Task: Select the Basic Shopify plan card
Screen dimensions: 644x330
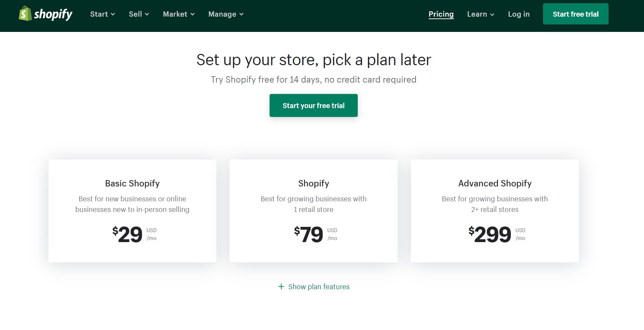Action: tap(132, 211)
